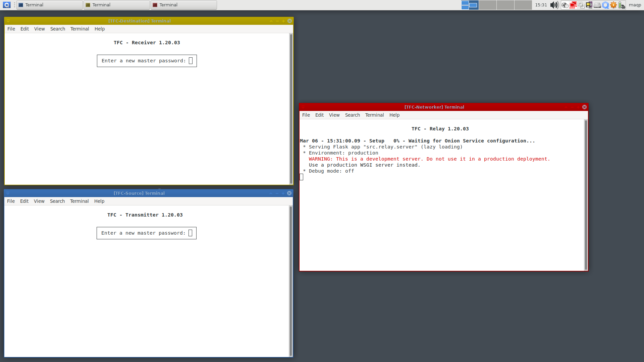Click the TFC-Networker terminal vertical scrollbar
Screen dimensions: 644x362
(x=586, y=195)
